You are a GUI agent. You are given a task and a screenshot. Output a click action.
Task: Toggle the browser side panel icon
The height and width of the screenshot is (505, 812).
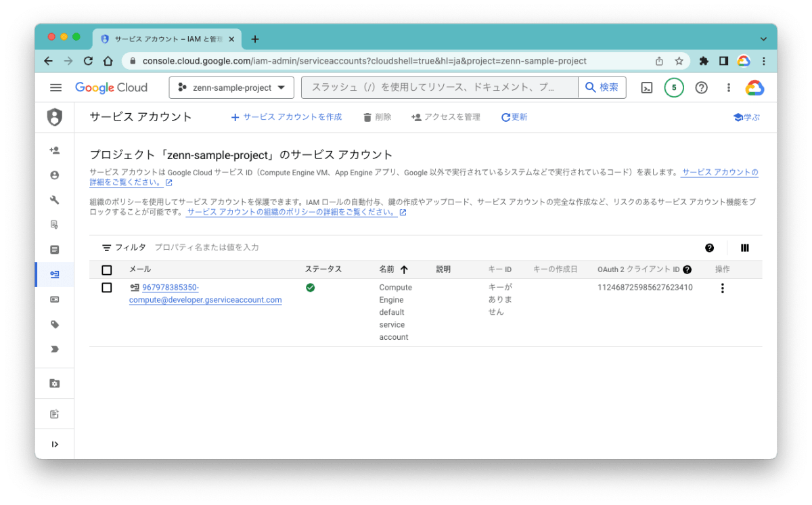pyautogui.click(x=723, y=61)
